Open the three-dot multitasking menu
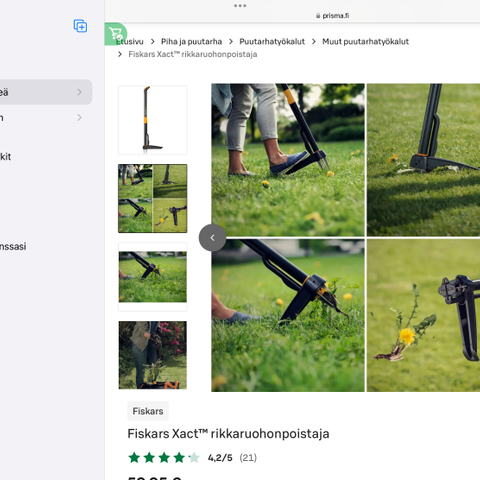 (240, 6)
